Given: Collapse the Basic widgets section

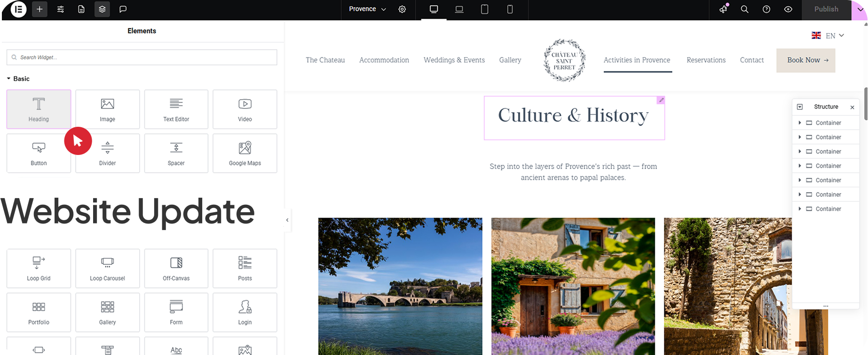Looking at the screenshot, I should click(9, 78).
